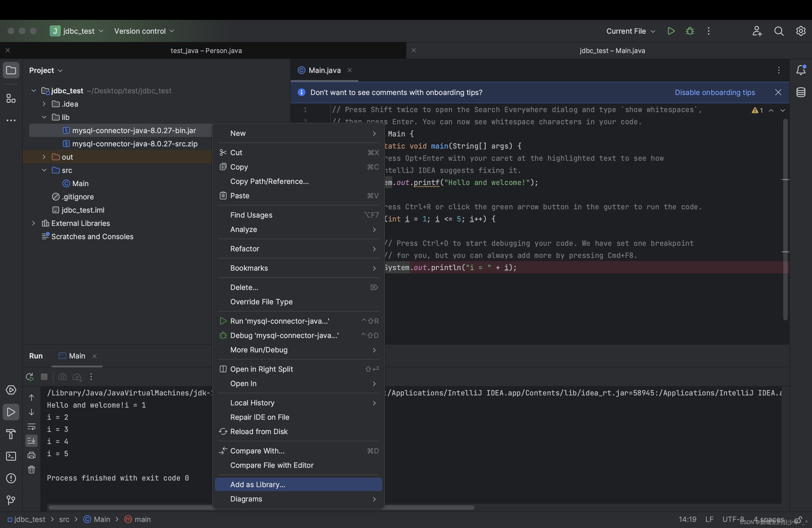812x528 pixels.
Task: Toggle the Project tool window folder icon
Action: pos(11,70)
